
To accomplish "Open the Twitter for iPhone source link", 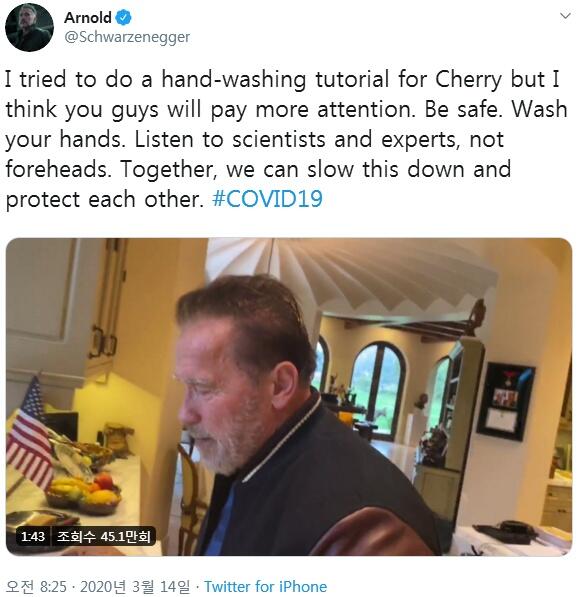I will (x=265, y=587).
